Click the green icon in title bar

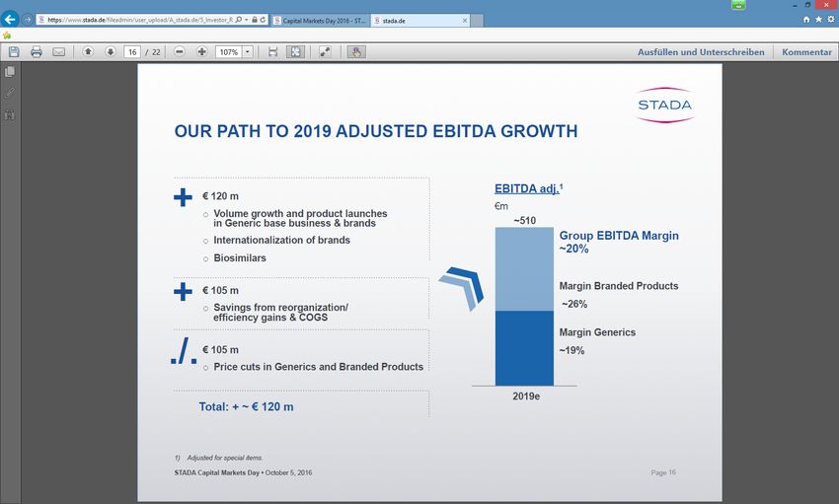(738, 5)
